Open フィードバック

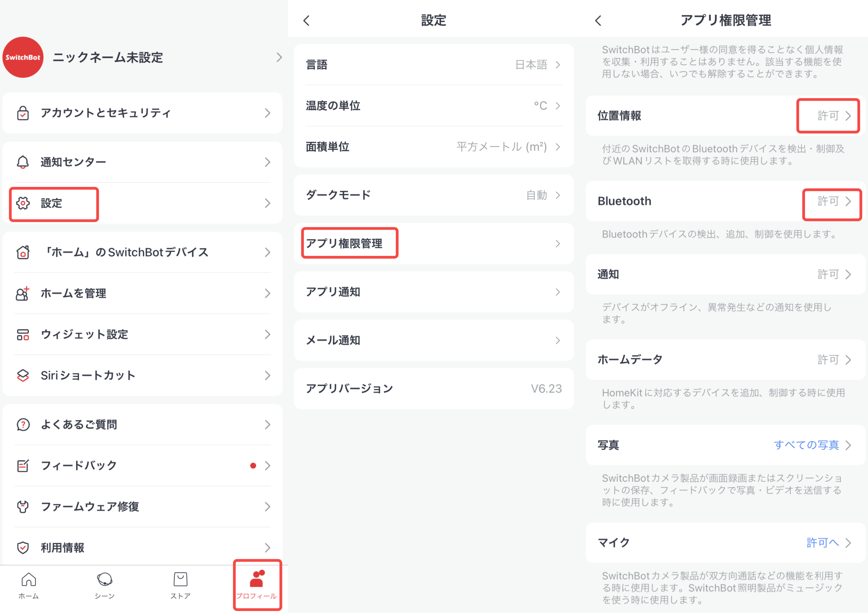(142, 466)
